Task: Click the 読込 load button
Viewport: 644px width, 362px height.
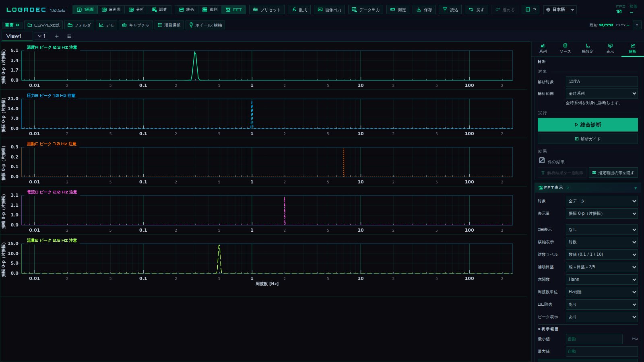Action: (x=450, y=10)
